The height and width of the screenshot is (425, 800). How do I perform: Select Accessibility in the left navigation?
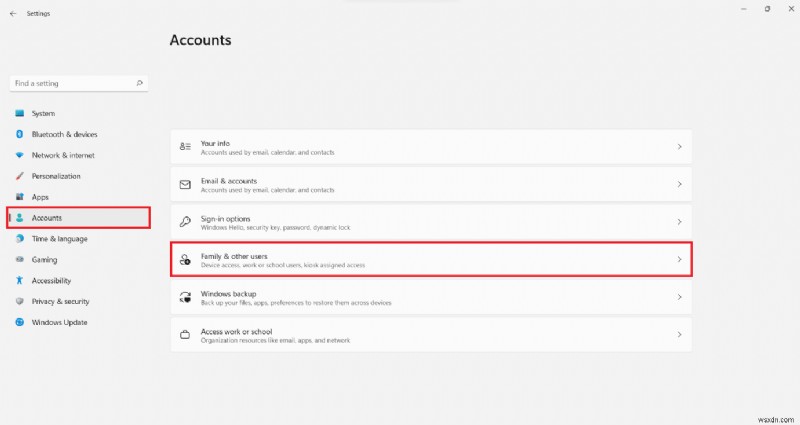[x=51, y=280]
